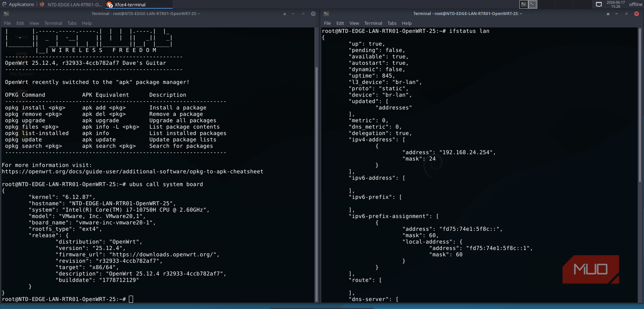Open the opkg-to-apk-cheatsheet URL in the left terminal

(x=132, y=171)
